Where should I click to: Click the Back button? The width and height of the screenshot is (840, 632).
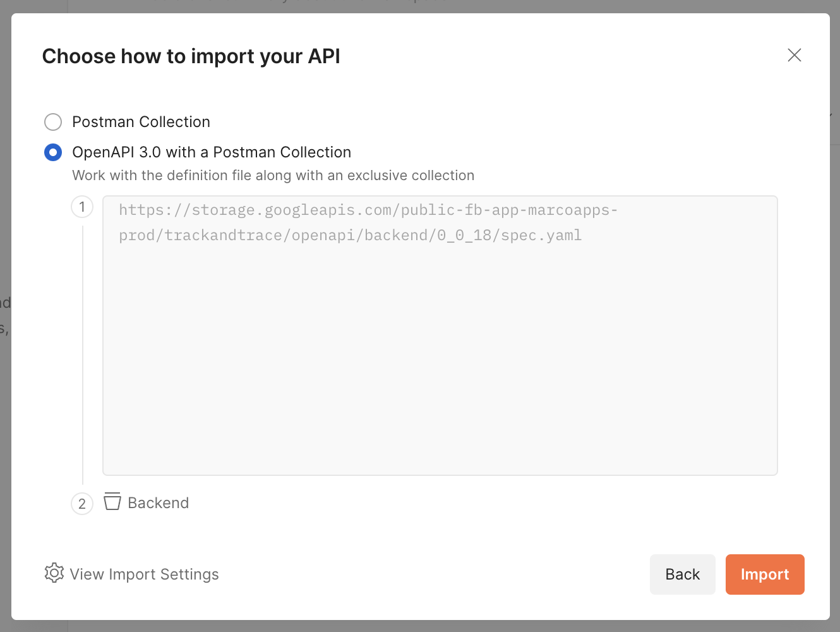[x=682, y=574]
